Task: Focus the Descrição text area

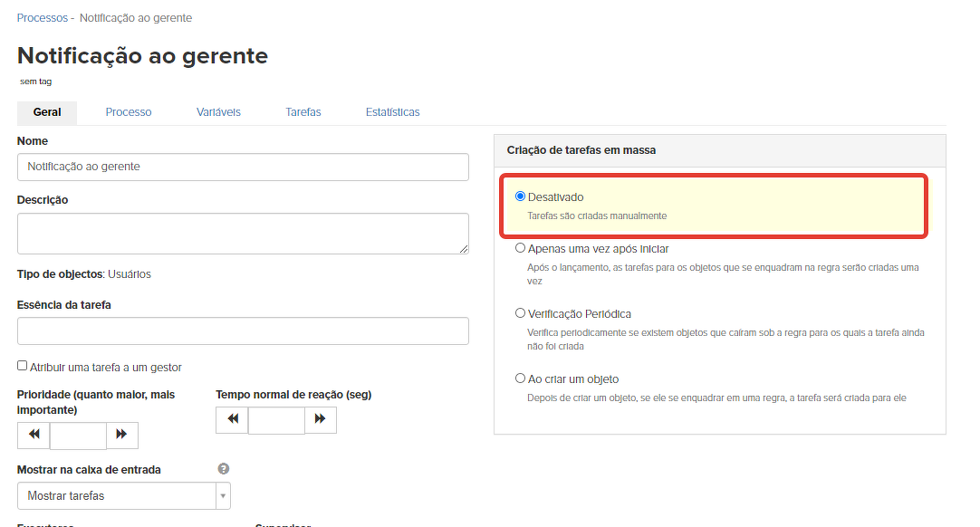Action: click(243, 234)
